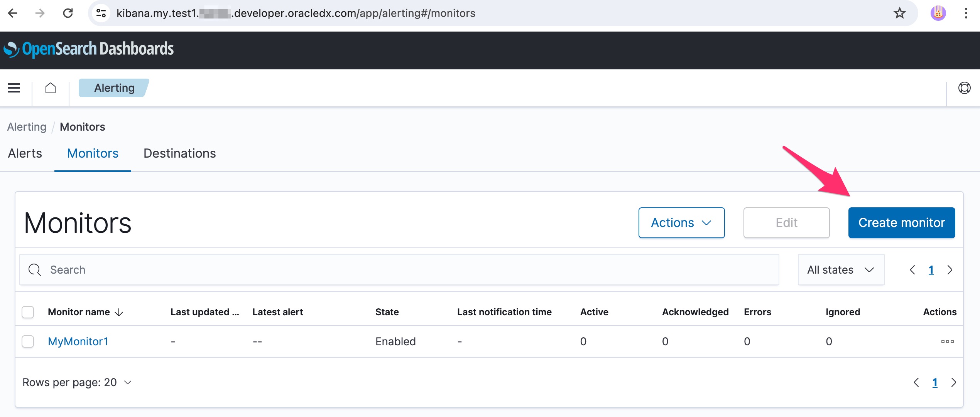Open the All states filter dropdown
The image size is (980, 417).
pos(841,270)
